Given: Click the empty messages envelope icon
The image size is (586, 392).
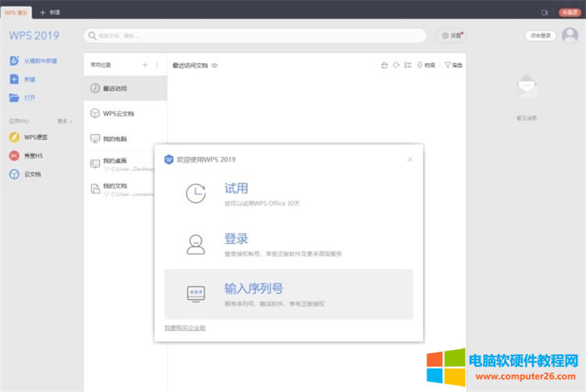Looking at the screenshot, I should click(x=527, y=87).
